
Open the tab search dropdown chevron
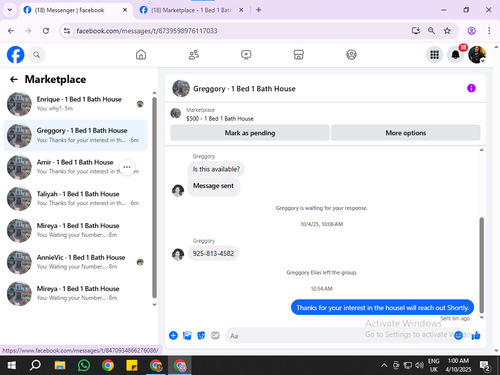point(10,10)
